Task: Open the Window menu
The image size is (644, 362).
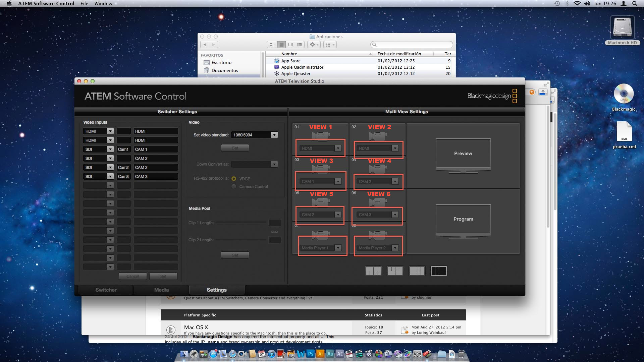Action: 103,3
